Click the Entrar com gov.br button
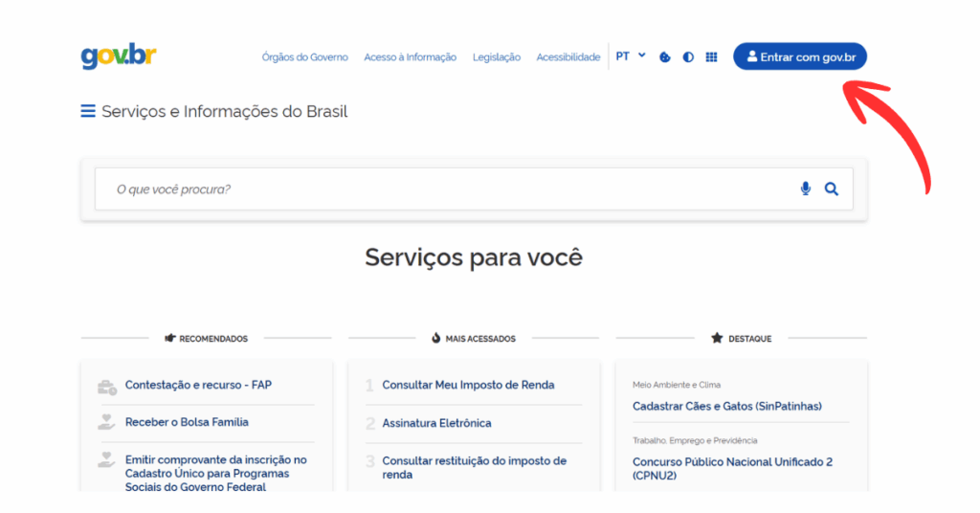The width and height of the screenshot is (980, 513). tap(800, 56)
